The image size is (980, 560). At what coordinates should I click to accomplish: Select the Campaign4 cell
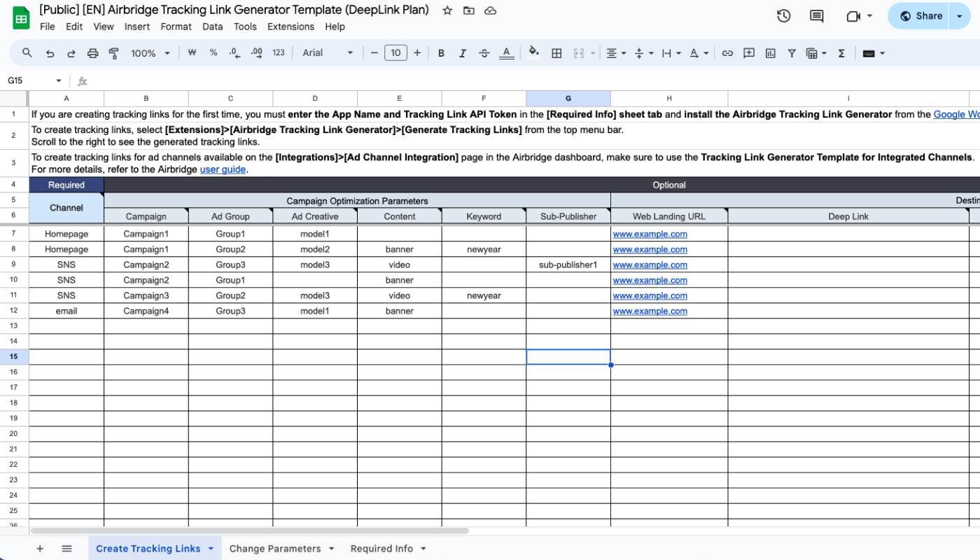(146, 311)
